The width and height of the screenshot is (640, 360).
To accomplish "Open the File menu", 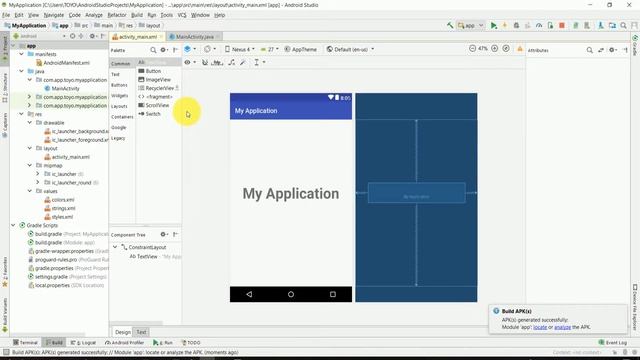I will point(6,15).
